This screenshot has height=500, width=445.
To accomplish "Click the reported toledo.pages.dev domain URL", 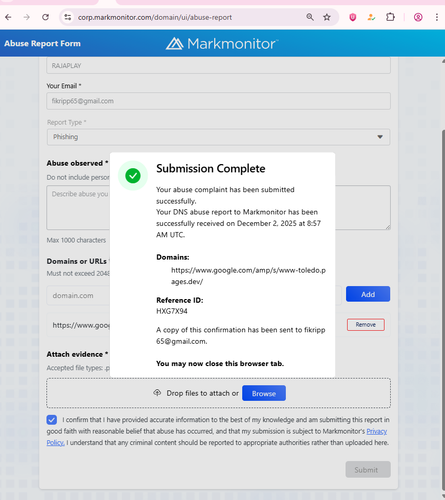I will click(x=248, y=276).
